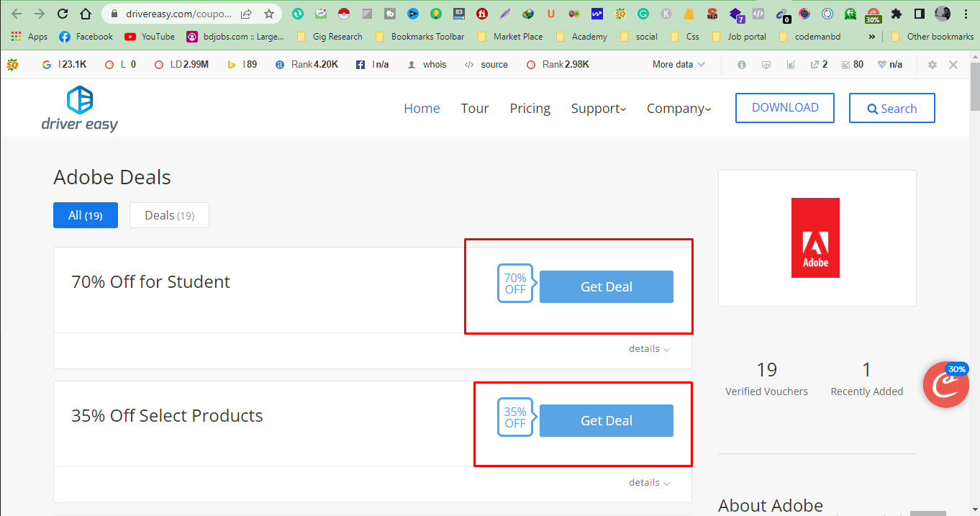Open the Support dropdown menu
The image size is (980, 516).
click(x=599, y=108)
